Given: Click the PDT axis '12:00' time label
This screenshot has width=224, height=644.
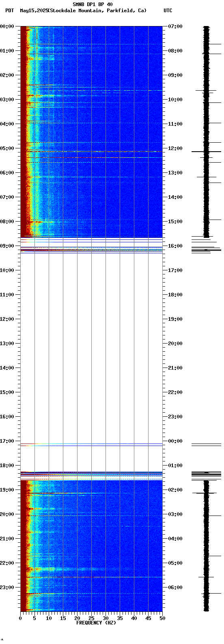Looking at the screenshot, I should point(7,319).
